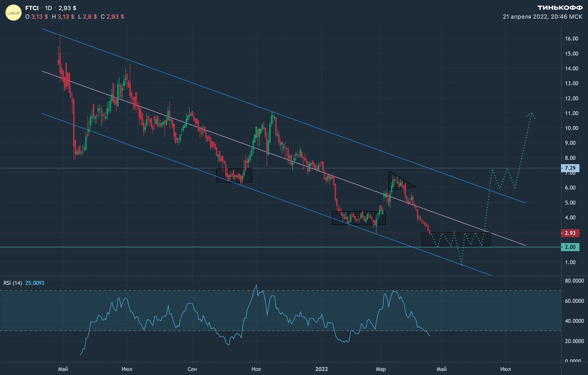Click the dotted forecast arrow tip near 11.00
This screenshot has height=375, width=588.
pyautogui.click(x=531, y=114)
